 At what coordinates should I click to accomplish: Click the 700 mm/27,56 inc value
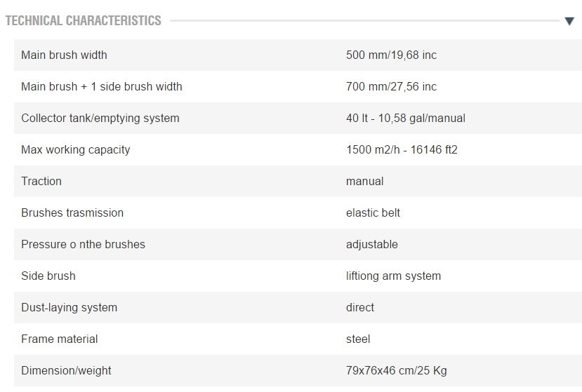click(391, 87)
